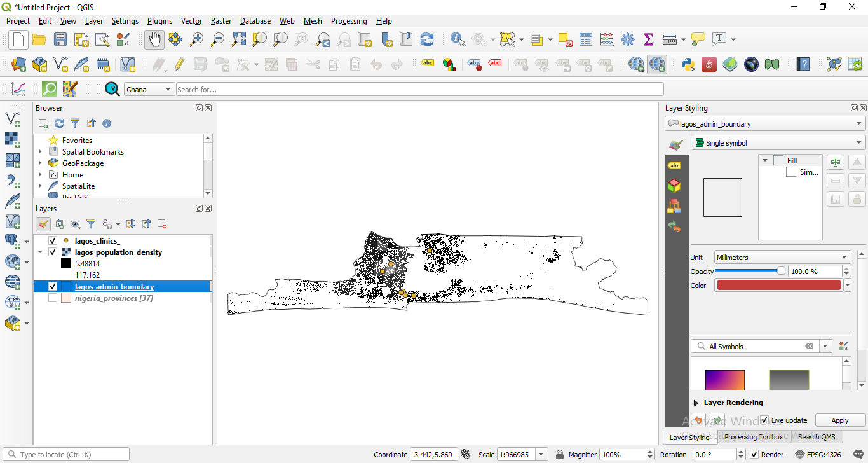
Task: Collapse the lagos_population_density layer tree
Action: 40,252
